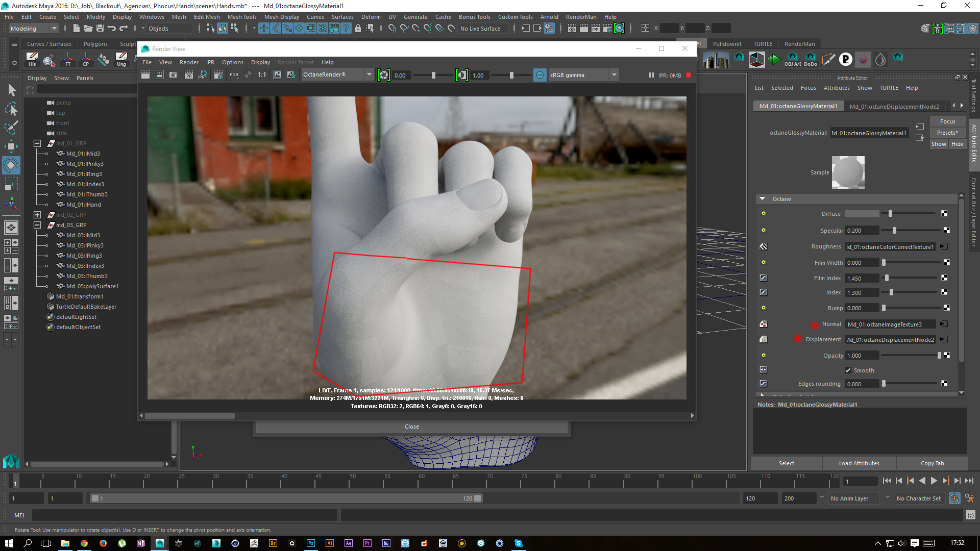Toggle the color management ON button

[540, 75]
